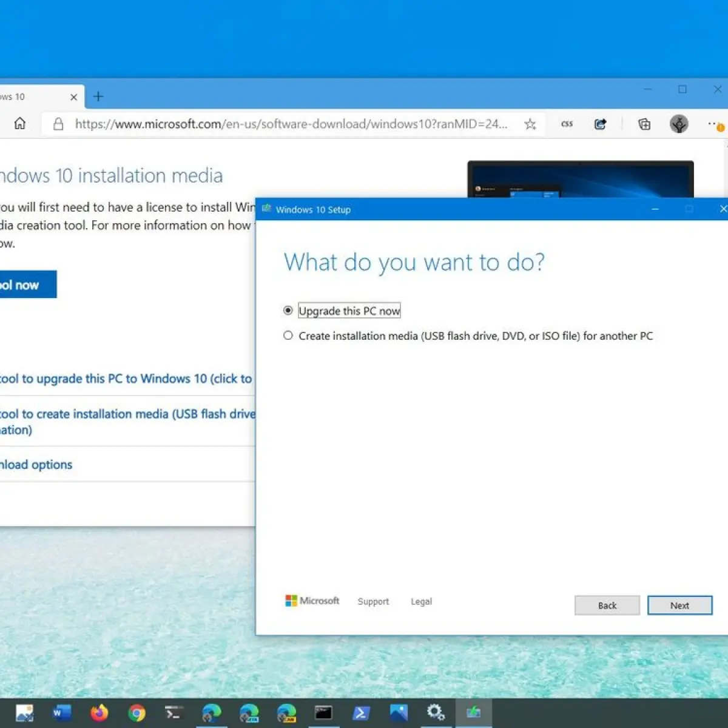Open Windows Terminal from the taskbar
This screenshot has height=728, width=728.
coord(174,713)
